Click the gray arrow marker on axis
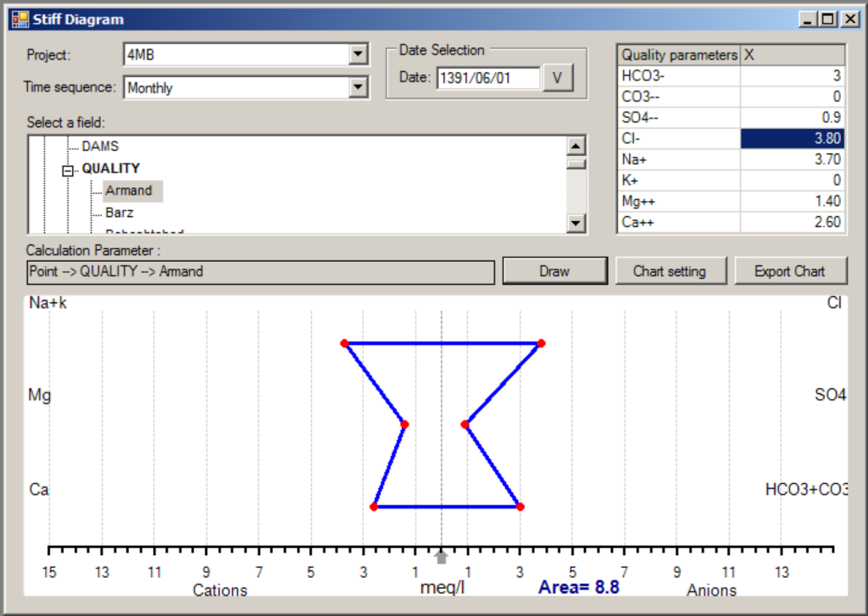Image resolution: width=868 pixels, height=616 pixels. (441, 557)
